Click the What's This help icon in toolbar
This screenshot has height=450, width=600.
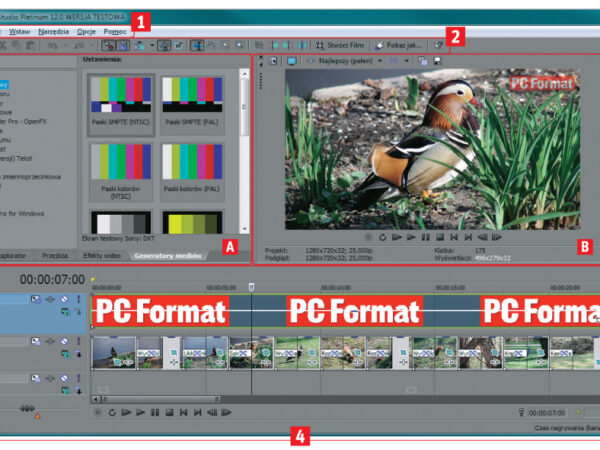pyautogui.click(x=439, y=45)
